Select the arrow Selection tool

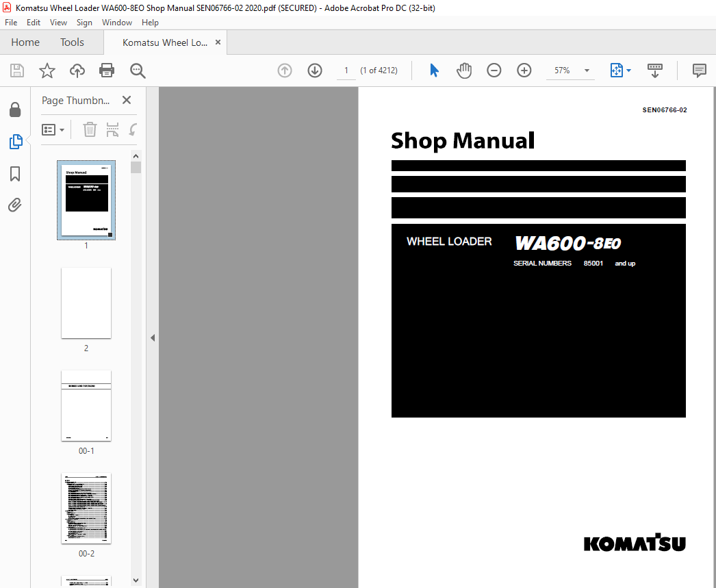click(434, 71)
